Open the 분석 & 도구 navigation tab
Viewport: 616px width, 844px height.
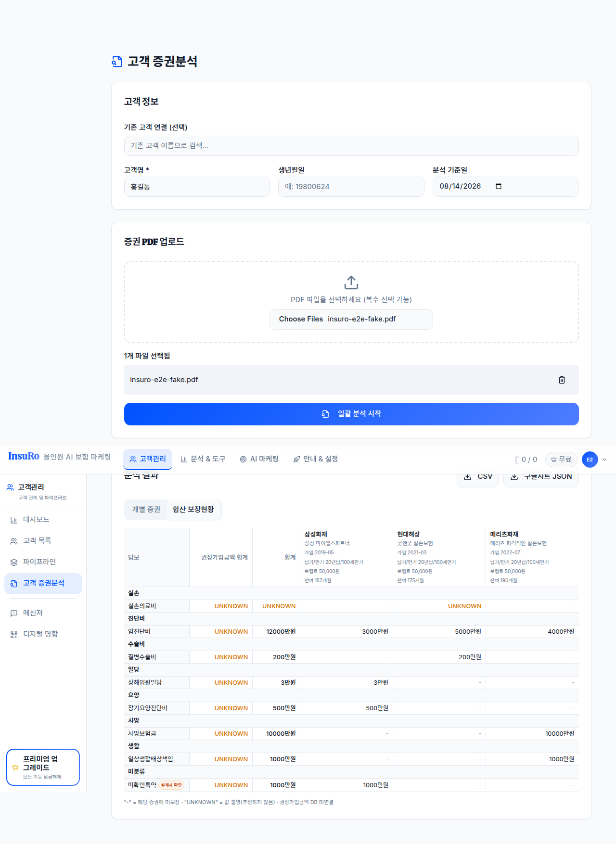coord(203,459)
